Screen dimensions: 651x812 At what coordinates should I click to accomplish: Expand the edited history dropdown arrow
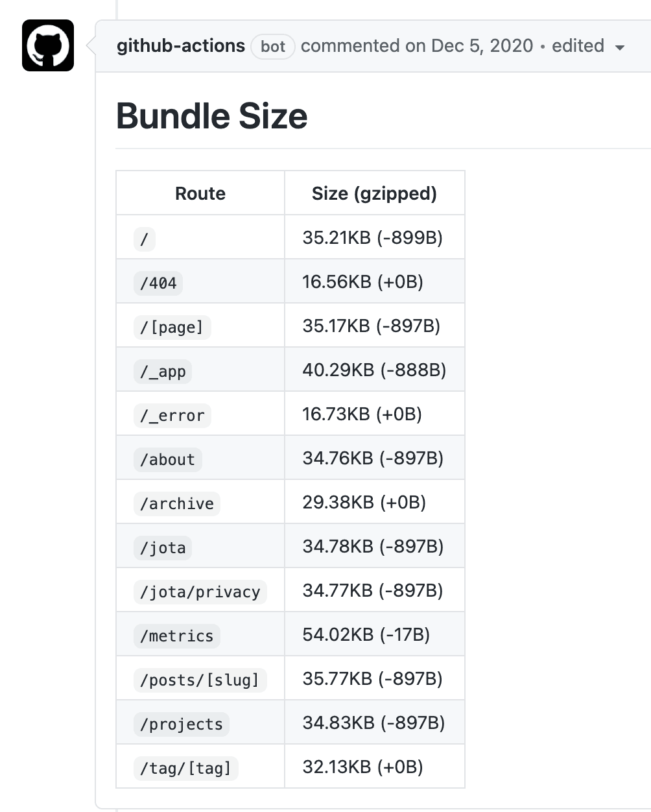[619, 47]
